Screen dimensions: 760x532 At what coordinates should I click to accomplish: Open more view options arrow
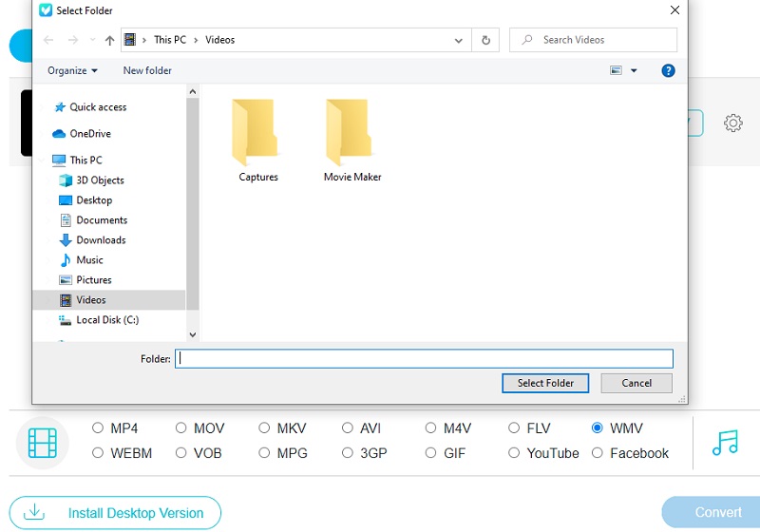634,70
